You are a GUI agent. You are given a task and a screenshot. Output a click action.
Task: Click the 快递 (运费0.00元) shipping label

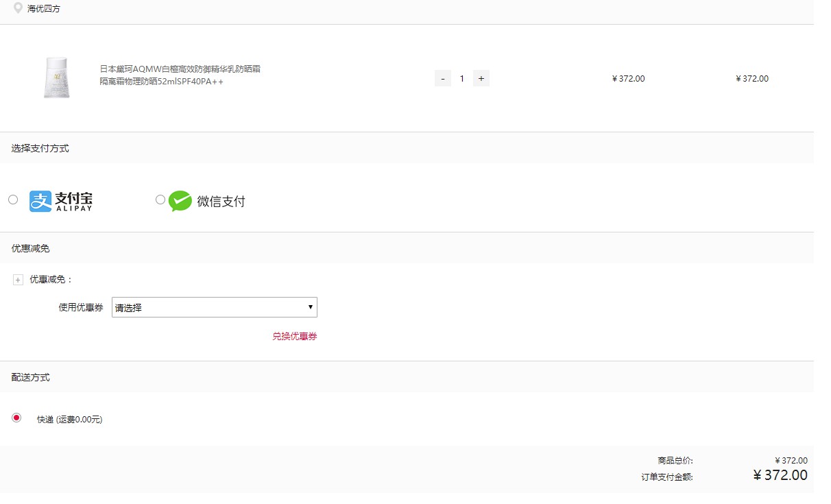pos(69,420)
